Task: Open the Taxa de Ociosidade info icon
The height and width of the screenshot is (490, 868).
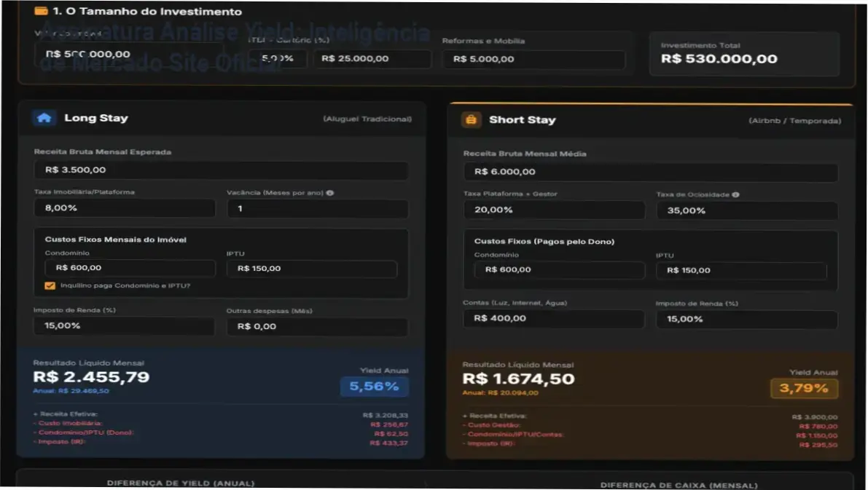Action: point(735,194)
